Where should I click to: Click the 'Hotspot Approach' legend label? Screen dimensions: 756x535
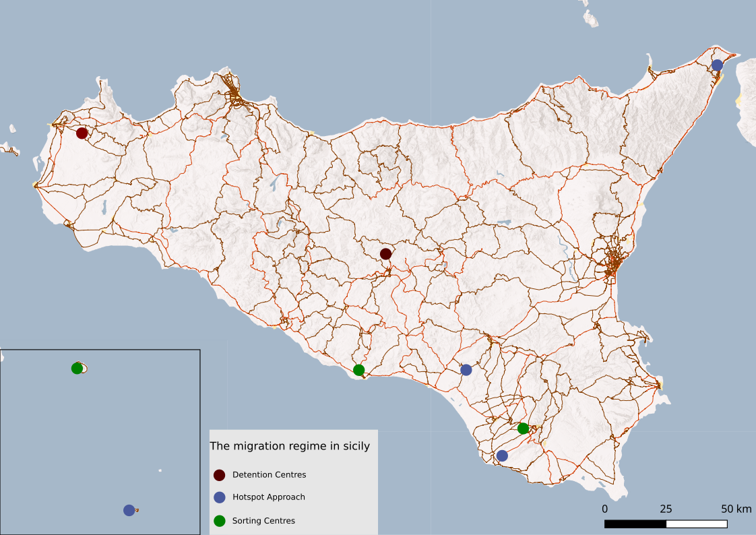(x=269, y=497)
